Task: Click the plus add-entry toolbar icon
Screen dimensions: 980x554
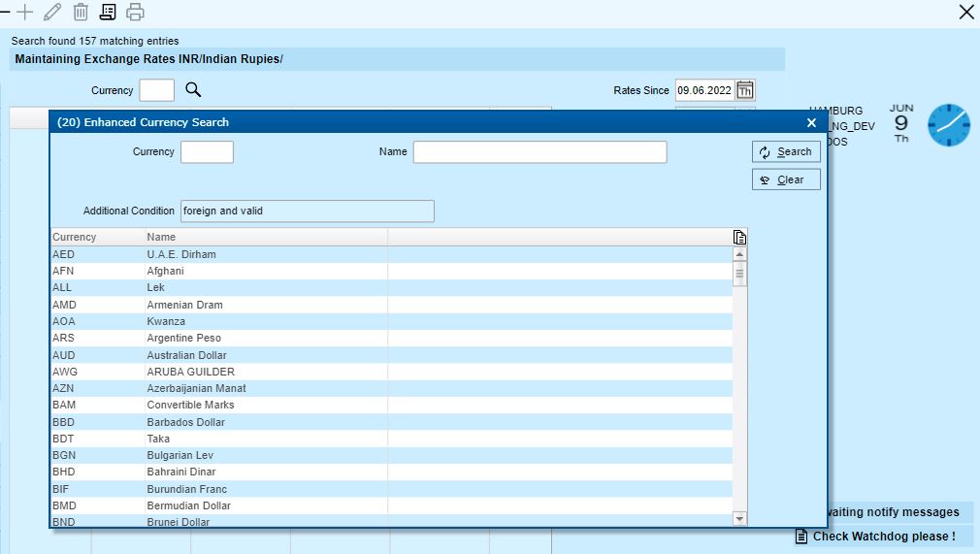Action: (x=25, y=12)
